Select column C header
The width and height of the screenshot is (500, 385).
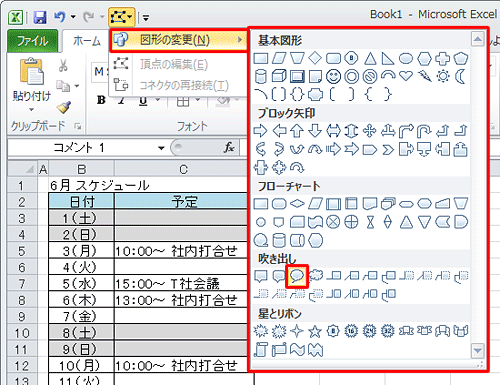[183, 169]
